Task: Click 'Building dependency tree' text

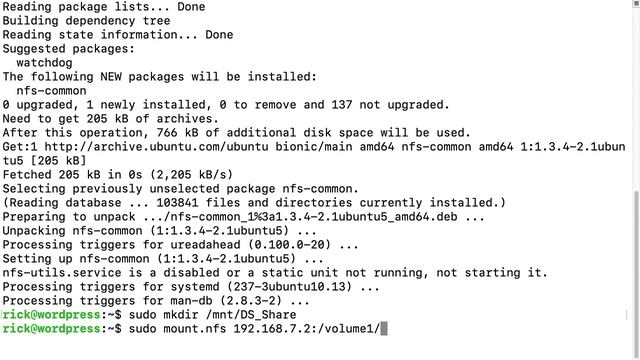Action: coord(87,21)
